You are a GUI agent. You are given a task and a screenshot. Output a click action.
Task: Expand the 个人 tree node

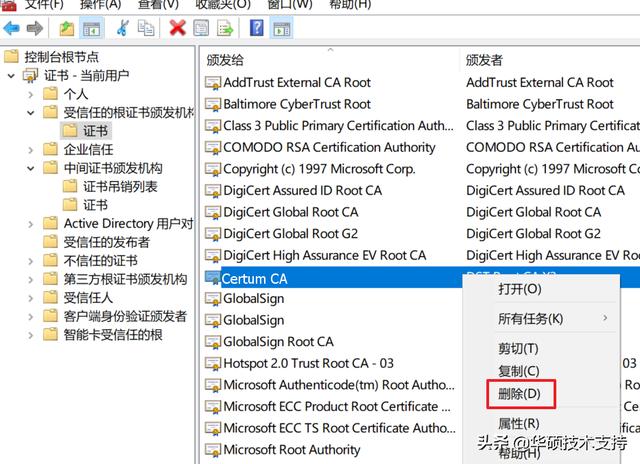tap(31, 95)
